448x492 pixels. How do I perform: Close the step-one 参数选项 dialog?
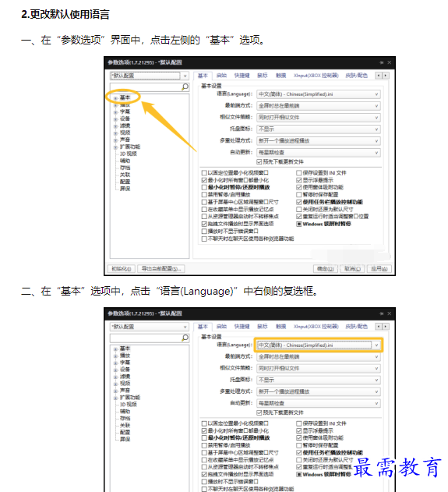point(389,62)
